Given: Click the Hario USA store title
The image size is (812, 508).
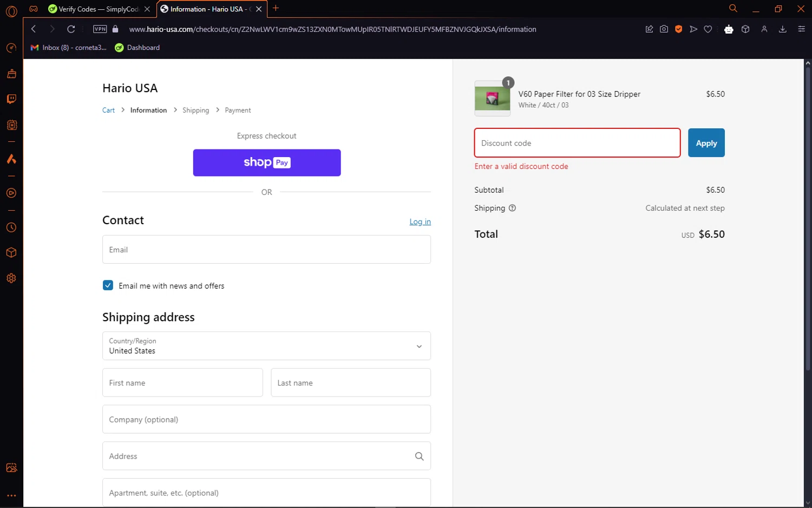Looking at the screenshot, I should click(130, 88).
